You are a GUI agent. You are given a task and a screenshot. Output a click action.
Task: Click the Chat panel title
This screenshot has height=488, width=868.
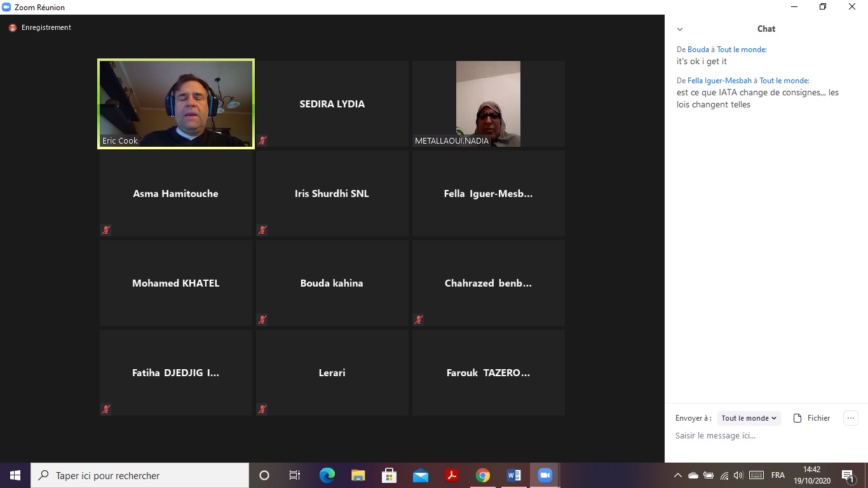coord(766,29)
